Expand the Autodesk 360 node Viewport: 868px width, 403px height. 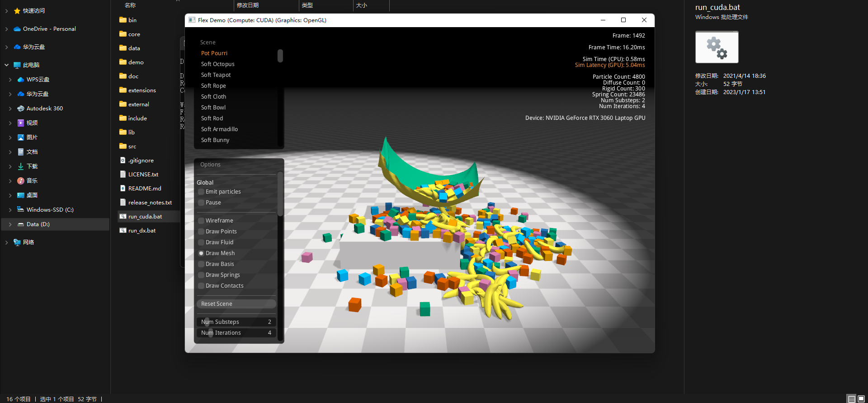(x=10, y=109)
